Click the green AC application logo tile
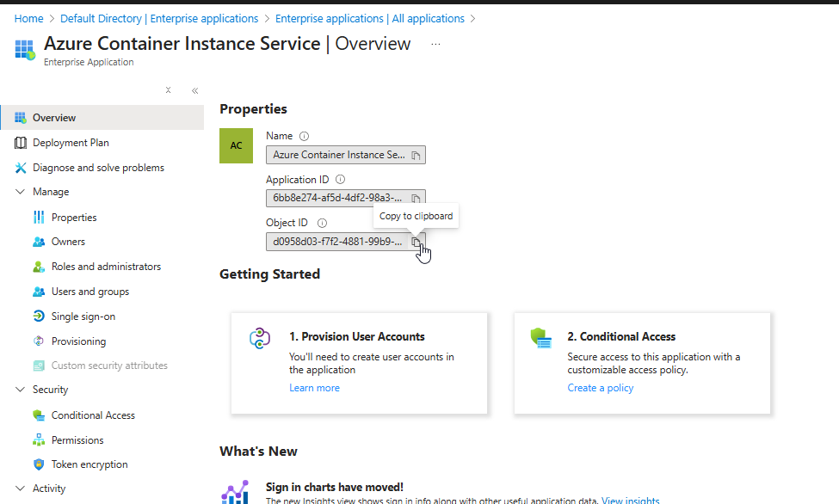 [236, 145]
